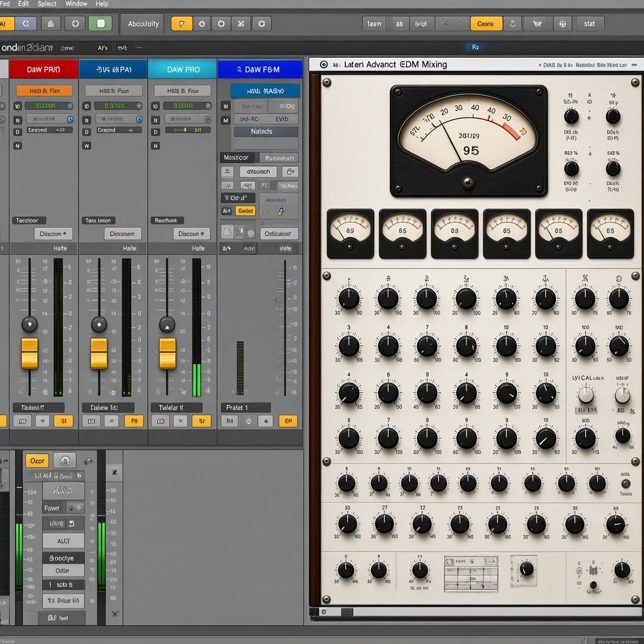Click the yellow fader above the Talesl It label
This screenshot has width=644, height=644.
pyautogui.click(x=30, y=353)
